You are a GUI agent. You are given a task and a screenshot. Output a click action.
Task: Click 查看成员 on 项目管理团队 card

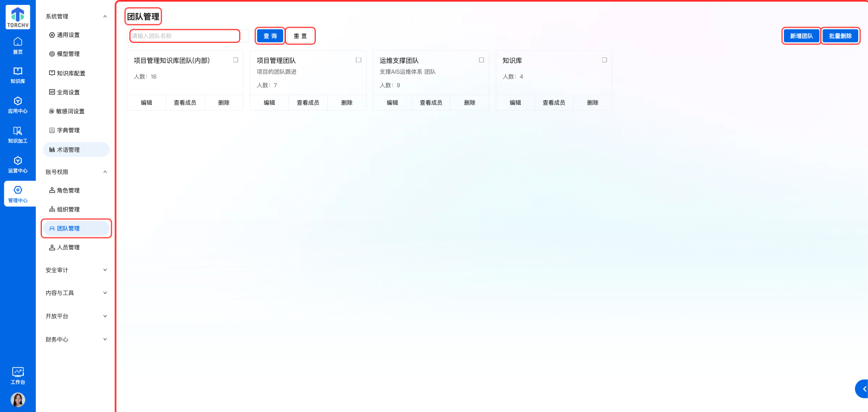(x=308, y=102)
